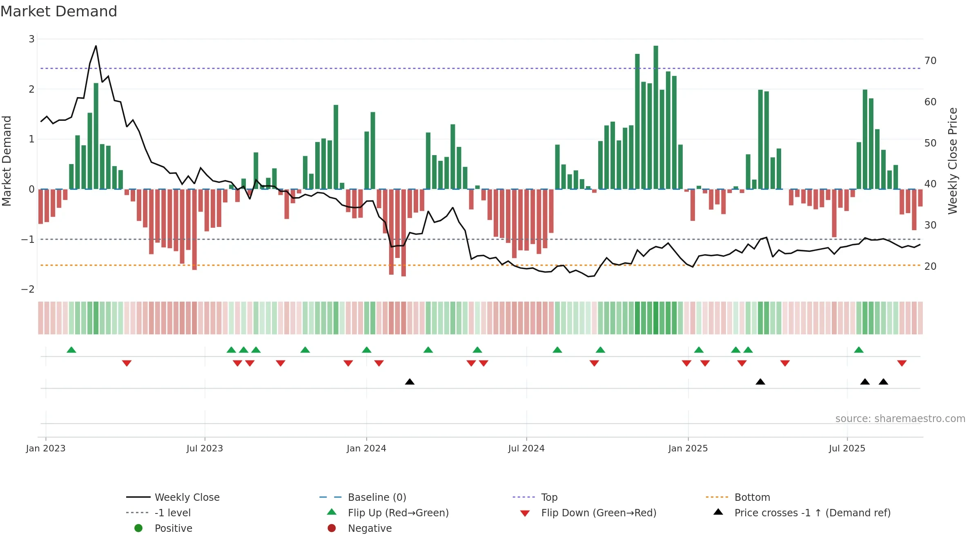Click red triangle icon in Flip Down legend
The image size is (980, 551).
tap(525, 513)
